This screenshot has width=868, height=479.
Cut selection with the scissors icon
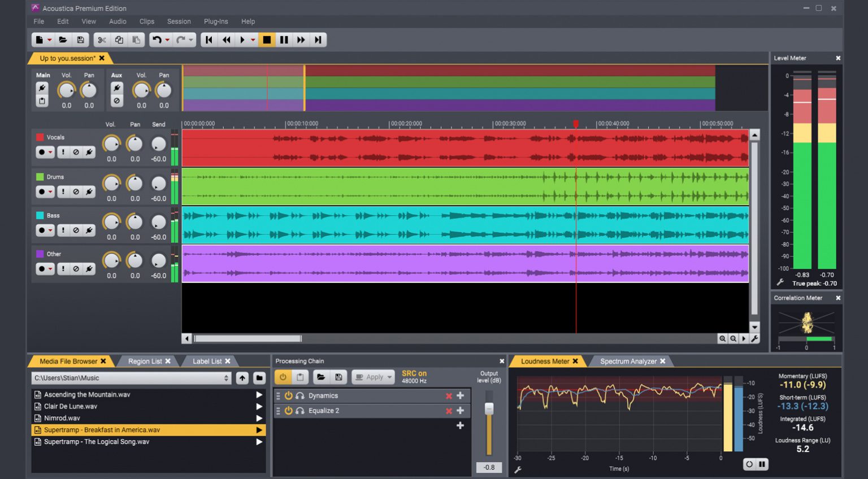(102, 40)
